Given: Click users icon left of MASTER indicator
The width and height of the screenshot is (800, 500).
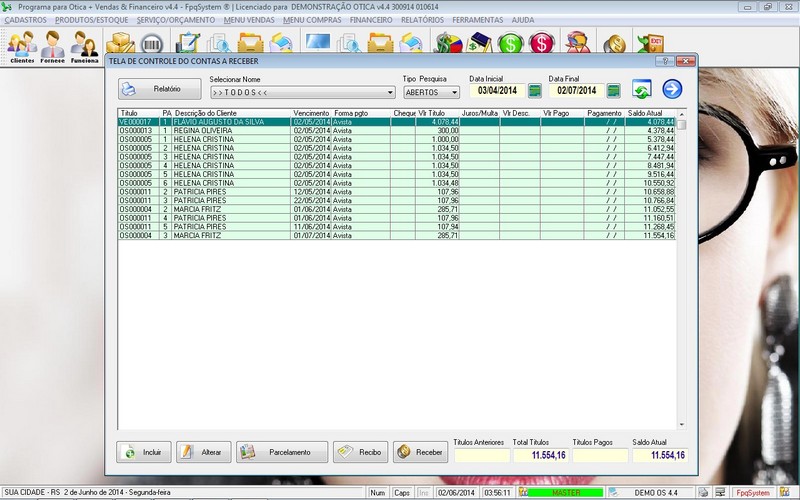Looking at the screenshot, I should [523, 493].
